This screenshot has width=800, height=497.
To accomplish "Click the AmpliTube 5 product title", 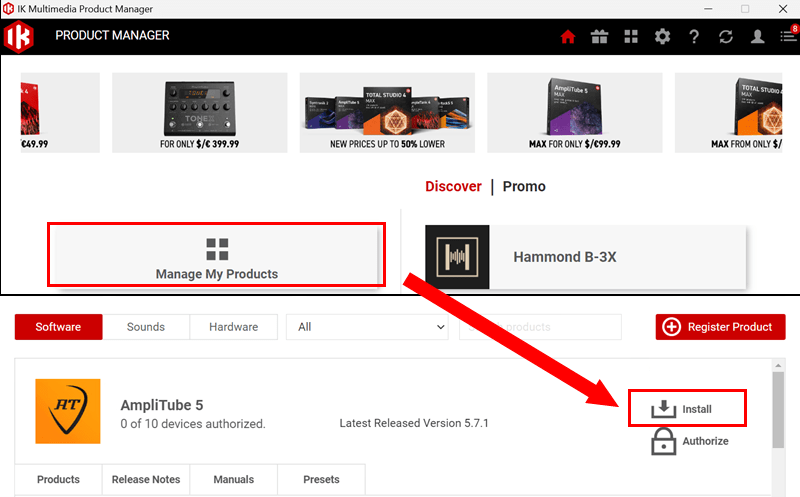I will point(162,405).
